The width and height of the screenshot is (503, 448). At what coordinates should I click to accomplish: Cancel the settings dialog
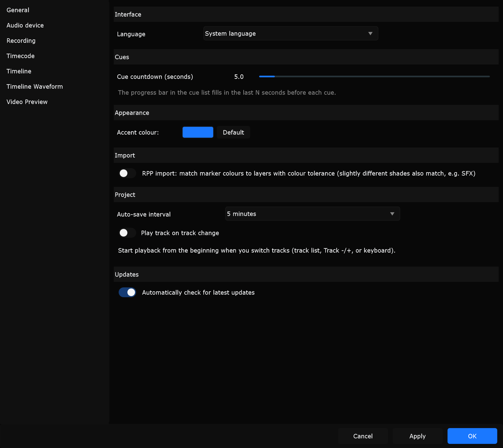[x=363, y=436]
